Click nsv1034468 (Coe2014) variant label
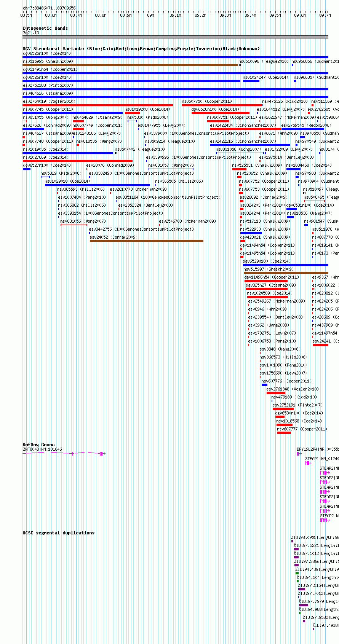 coord(309,165)
